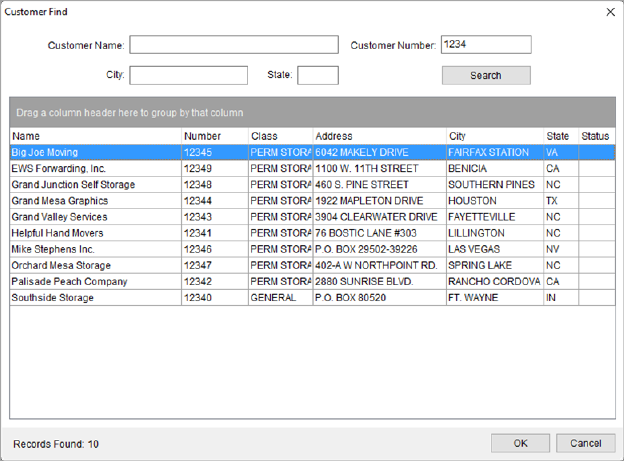Click the City column header
This screenshot has width=624, height=461.
[x=494, y=136]
